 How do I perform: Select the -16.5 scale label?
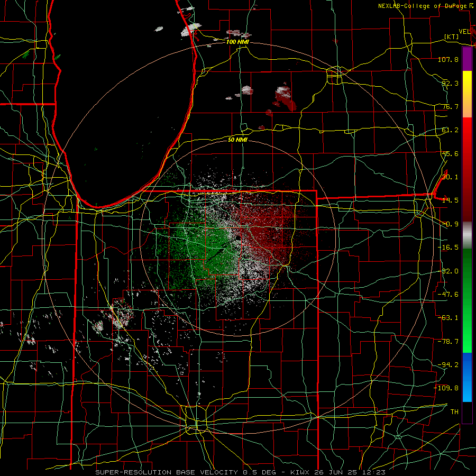[x=448, y=248]
